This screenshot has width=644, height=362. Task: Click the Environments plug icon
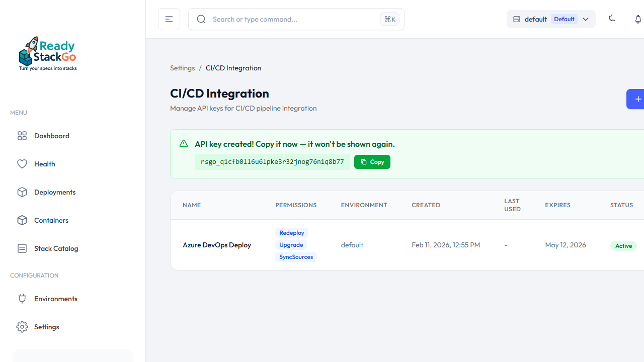22,299
